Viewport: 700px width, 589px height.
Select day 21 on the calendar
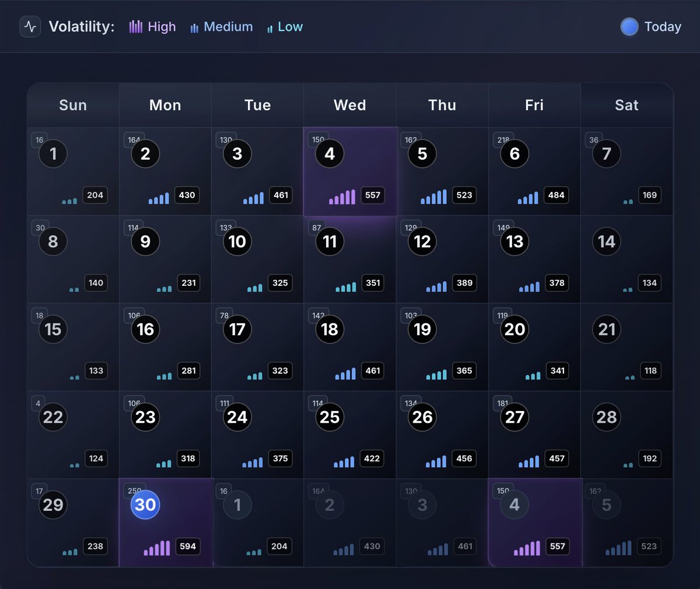click(x=607, y=329)
